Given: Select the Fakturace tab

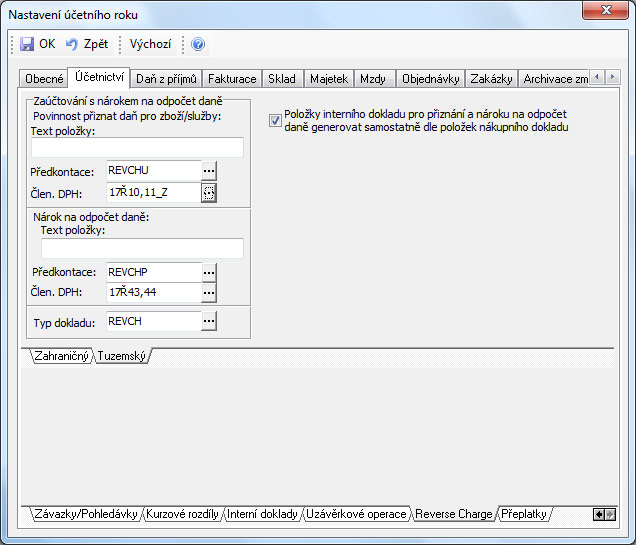Looking at the screenshot, I should 233,78.
